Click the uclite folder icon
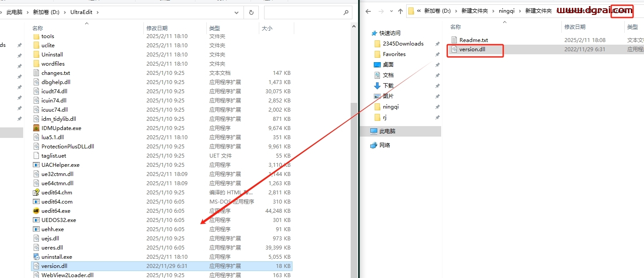This screenshot has width=644, height=278. tap(36, 46)
